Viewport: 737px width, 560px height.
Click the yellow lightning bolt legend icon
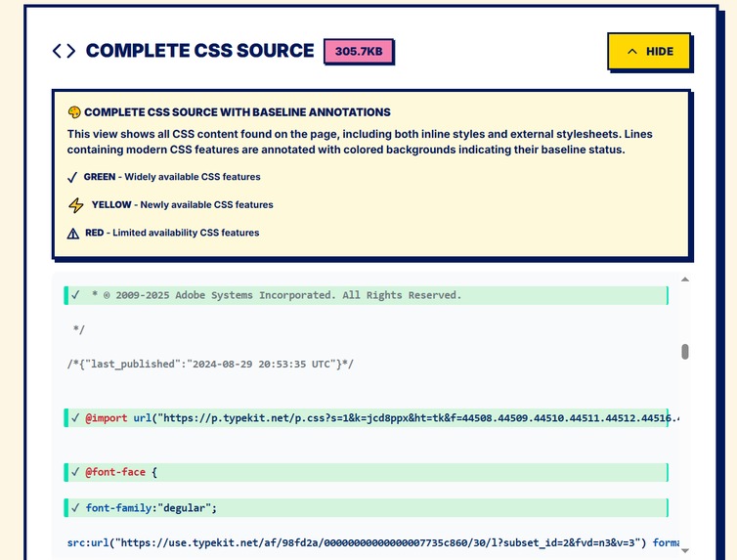[x=75, y=205]
